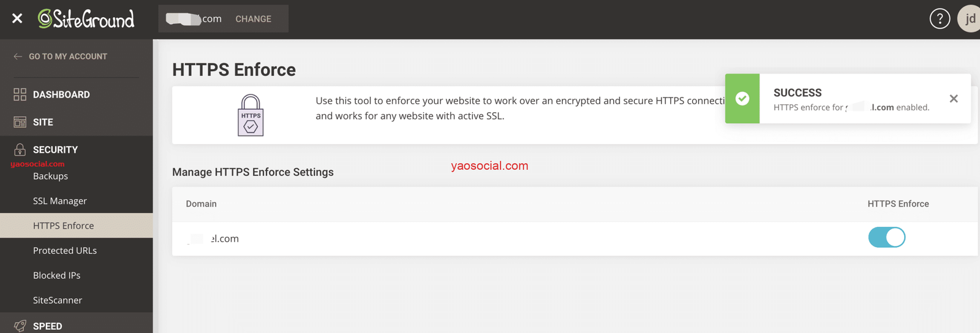The height and width of the screenshot is (333, 980).
Task: Click the HTTPS padlock illustration
Action: tap(251, 115)
